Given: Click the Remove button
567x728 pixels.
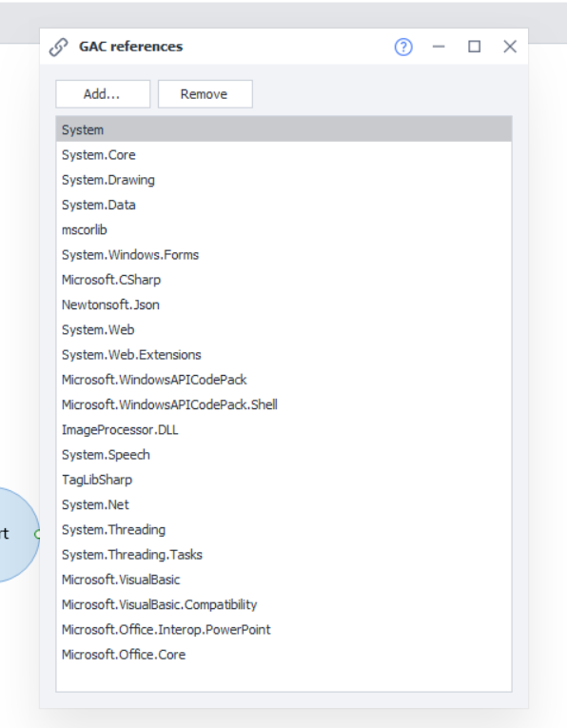Looking at the screenshot, I should tap(205, 94).
